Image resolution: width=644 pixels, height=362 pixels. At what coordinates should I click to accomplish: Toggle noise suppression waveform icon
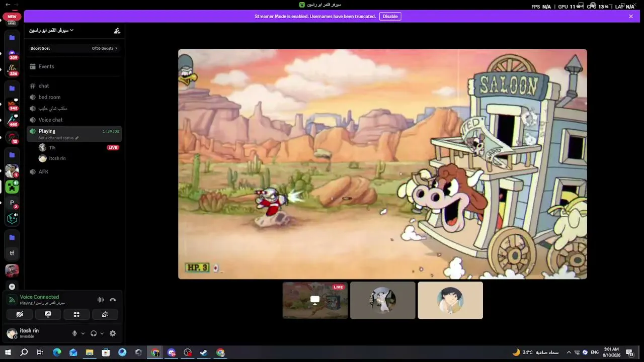(x=101, y=300)
